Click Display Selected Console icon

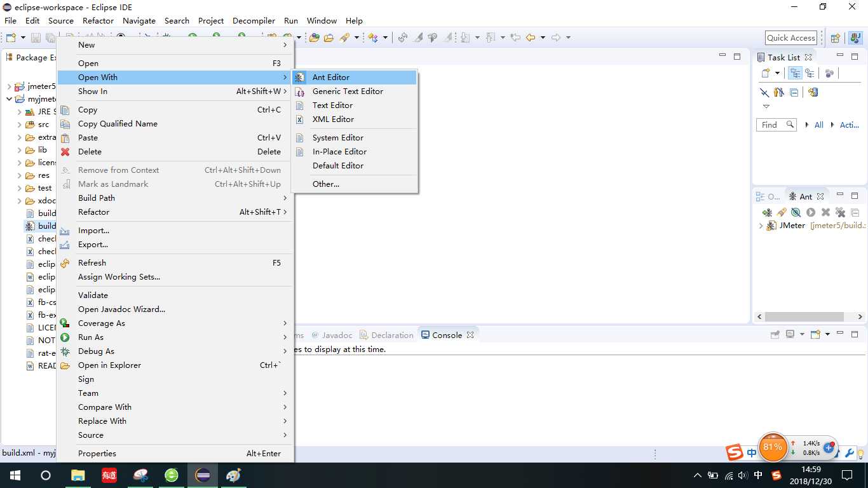click(x=790, y=334)
